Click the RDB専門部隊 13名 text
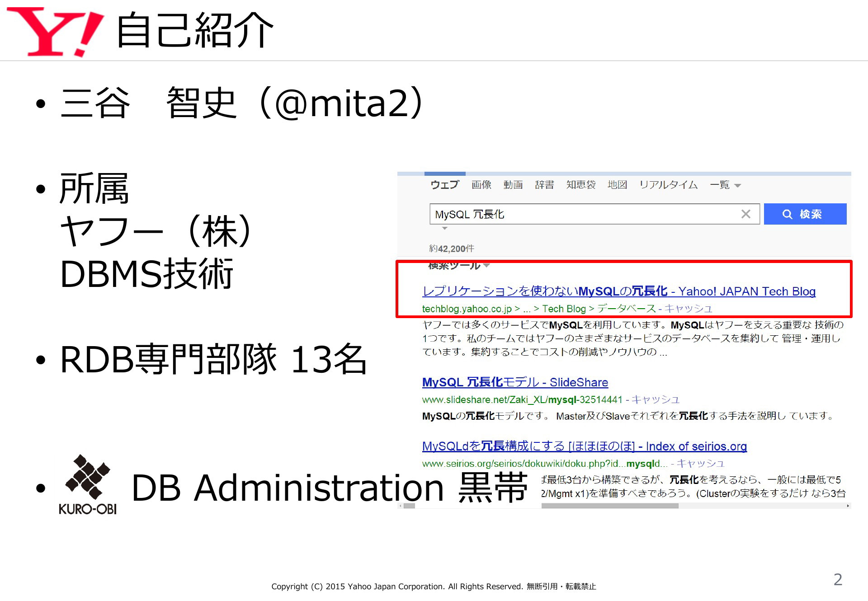Viewport: 868px width, 601px height. [x=213, y=359]
